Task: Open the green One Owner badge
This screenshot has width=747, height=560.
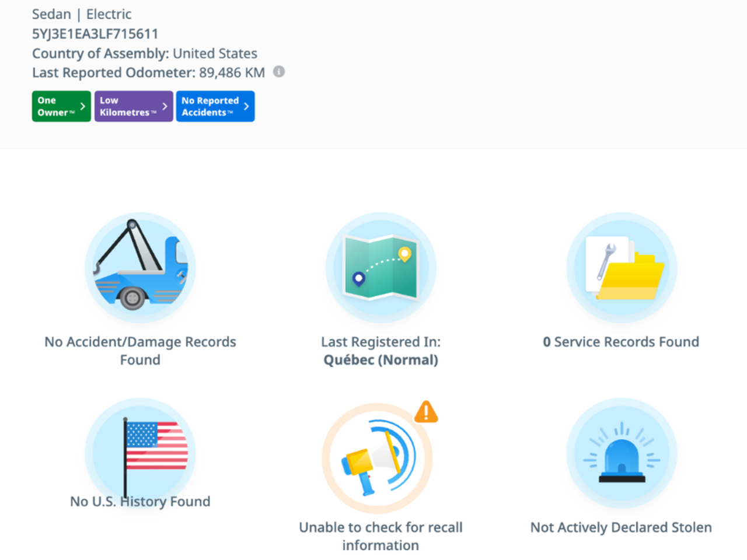Action: pyautogui.click(x=56, y=106)
